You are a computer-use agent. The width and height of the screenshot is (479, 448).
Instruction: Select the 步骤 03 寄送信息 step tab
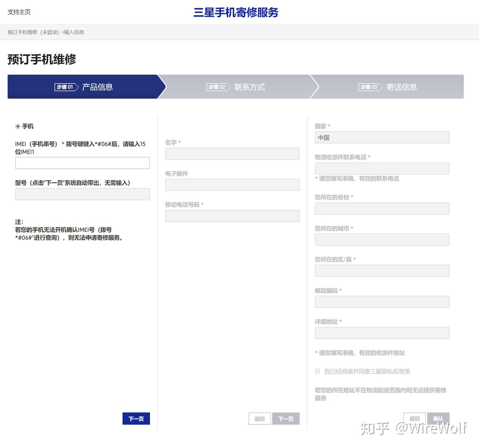(388, 87)
